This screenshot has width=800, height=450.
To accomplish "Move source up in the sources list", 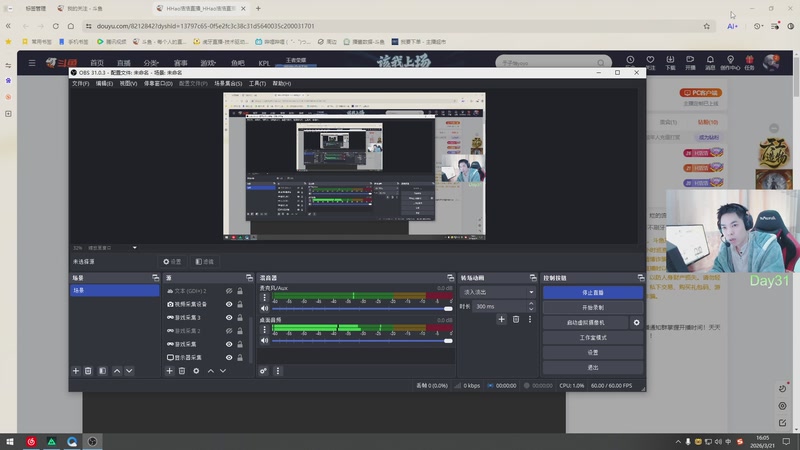I will pos(211,371).
